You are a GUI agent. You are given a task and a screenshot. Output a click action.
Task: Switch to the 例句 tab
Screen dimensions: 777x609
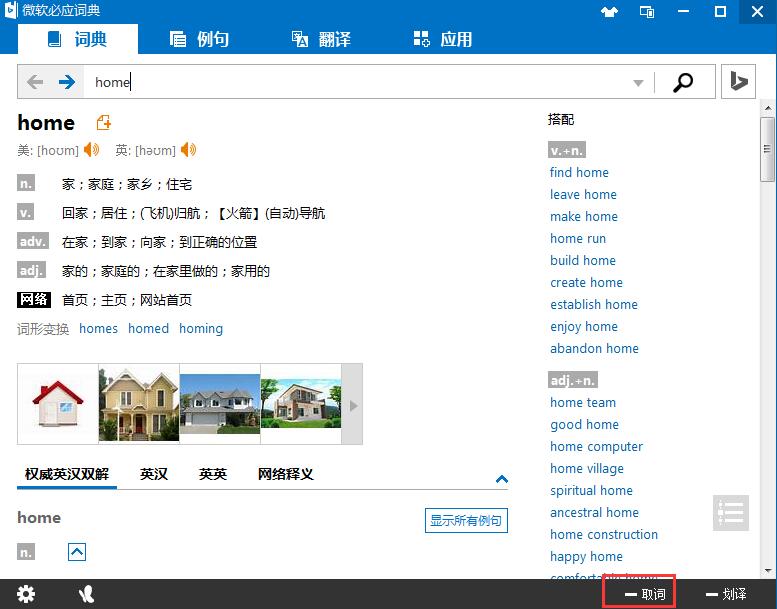click(x=200, y=39)
